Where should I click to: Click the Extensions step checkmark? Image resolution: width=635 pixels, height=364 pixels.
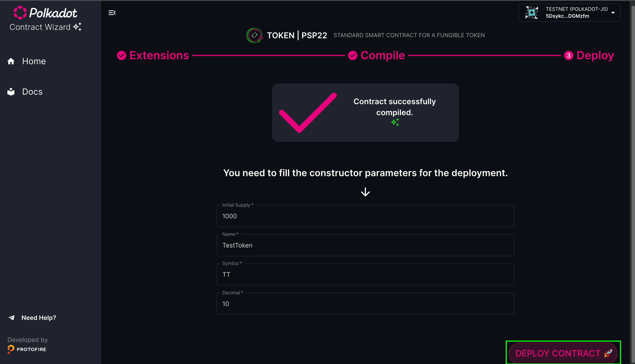pyautogui.click(x=122, y=56)
